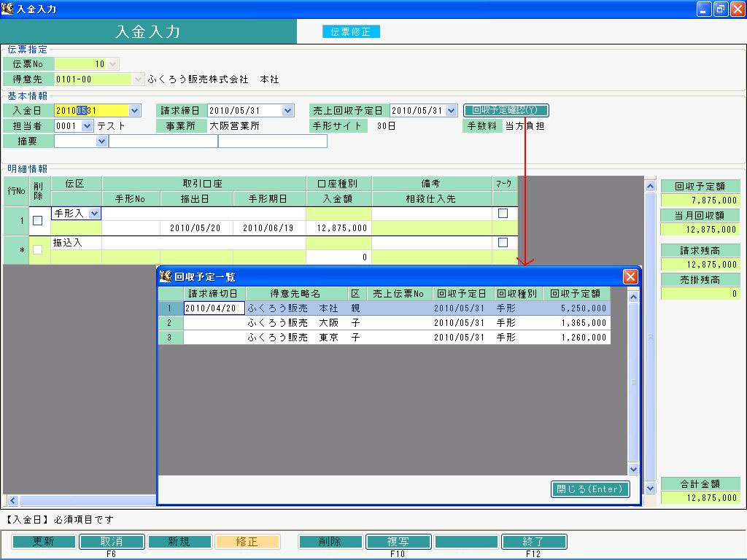747x560 pixels.
Task: Click the 振出日 cell 2010/05/20
Action: [x=196, y=228]
